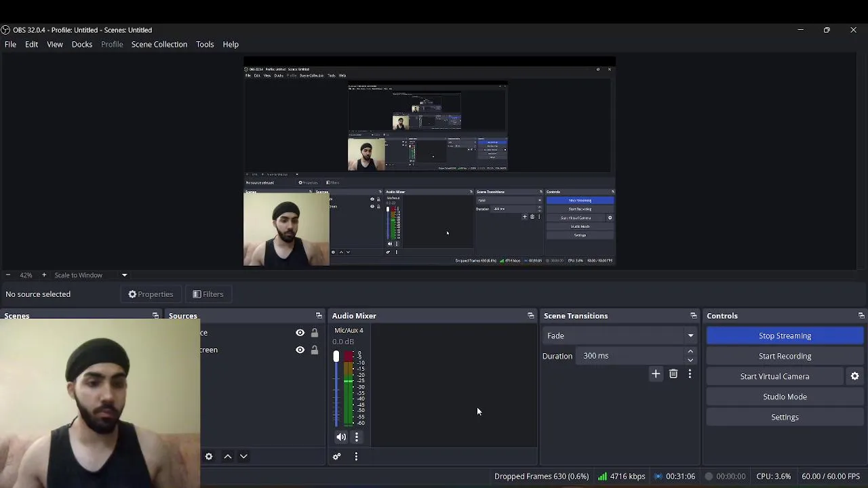The image size is (868, 488).
Task: Toggle lock on the first source
Action: coord(314,333)
